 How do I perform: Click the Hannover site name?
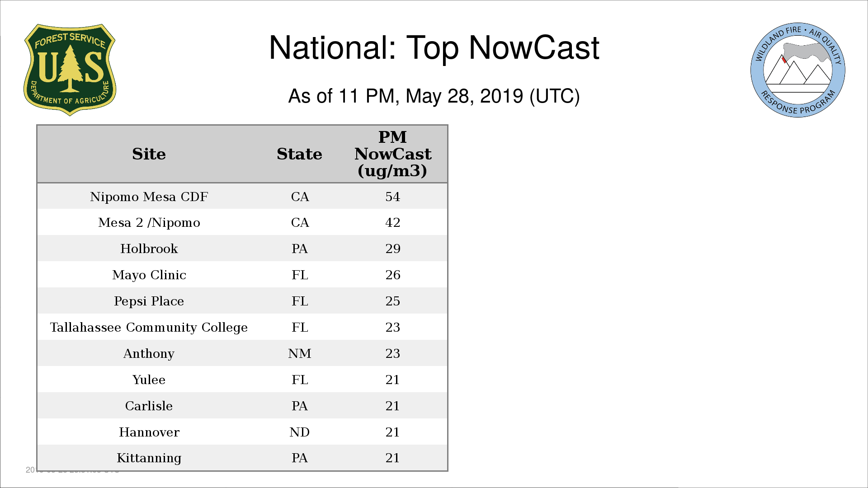pyautogui.click(x=149, y=432)
